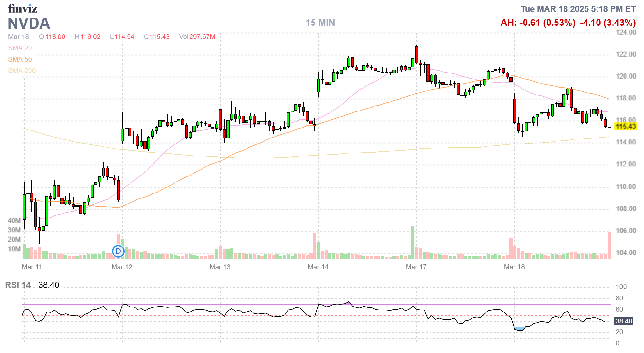Screen dimensions: 644x353
Task: Click the 15 MIN timeframe label
Action: tap(320, 23)
